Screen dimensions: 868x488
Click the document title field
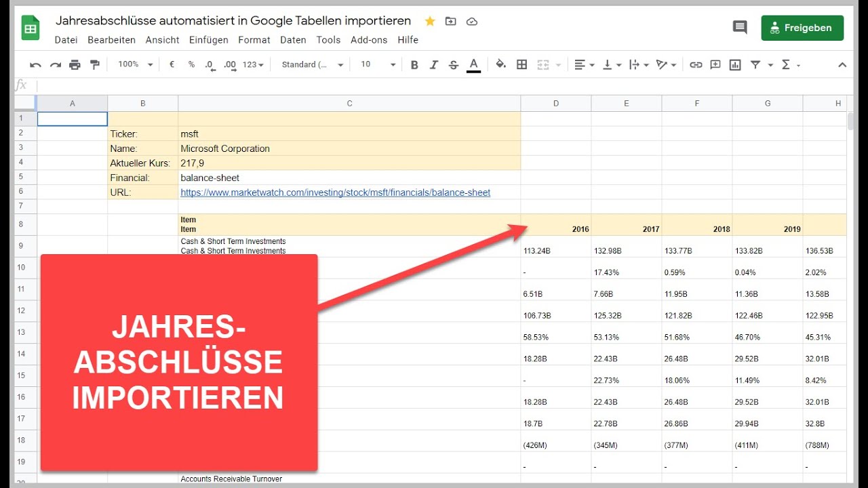coord(233,21)
